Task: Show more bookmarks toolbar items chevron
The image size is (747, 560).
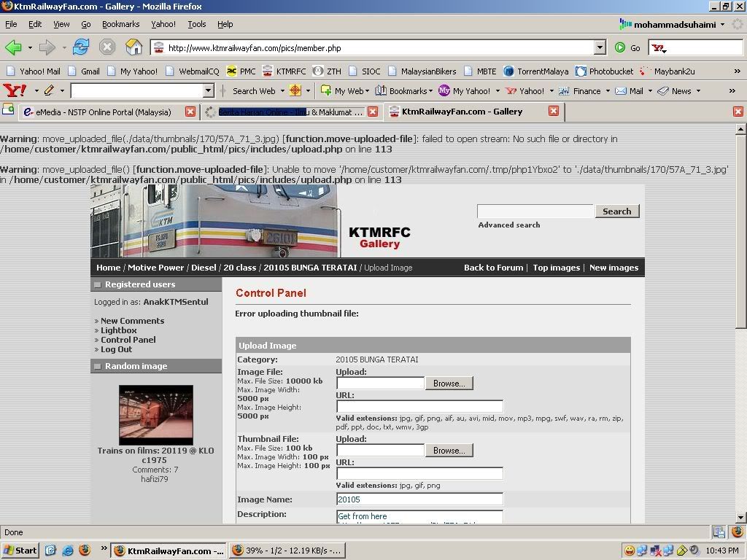Action: (x=737, y=71)
